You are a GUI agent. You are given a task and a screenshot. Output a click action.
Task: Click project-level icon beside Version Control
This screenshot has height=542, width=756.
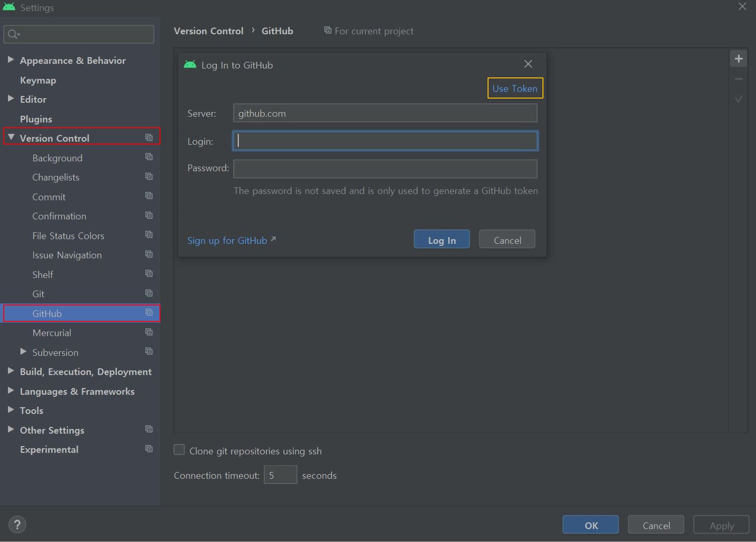pos(149,137)
